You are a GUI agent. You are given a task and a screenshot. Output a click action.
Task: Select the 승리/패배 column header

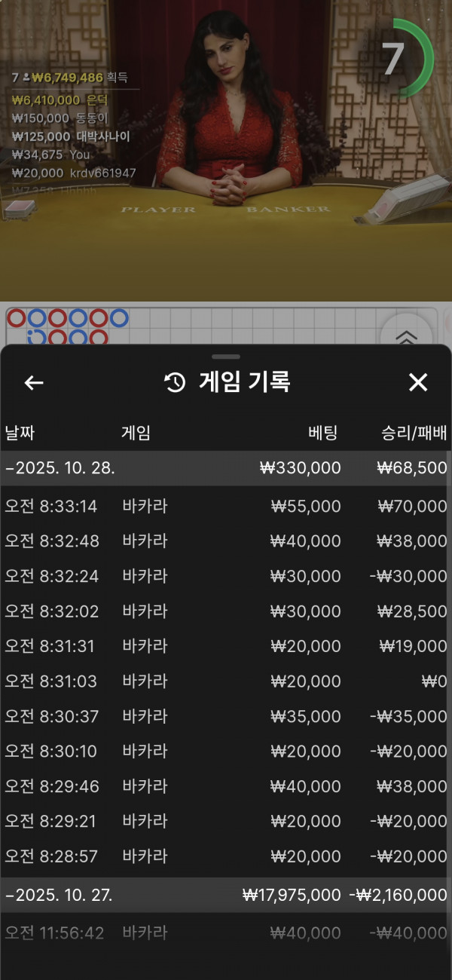point(414,433)
